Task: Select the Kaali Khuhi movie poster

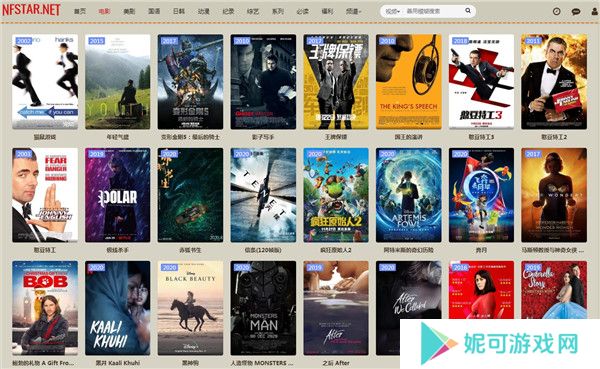Action: [x=117, y=308]
